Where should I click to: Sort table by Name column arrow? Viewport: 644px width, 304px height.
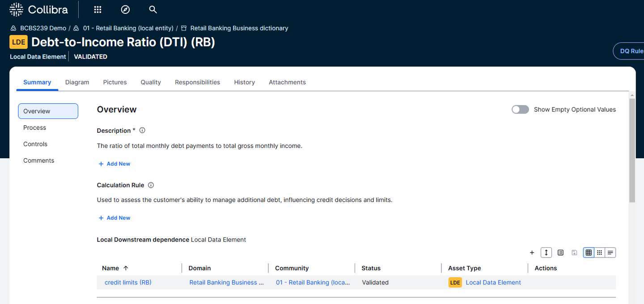(126, 268)
